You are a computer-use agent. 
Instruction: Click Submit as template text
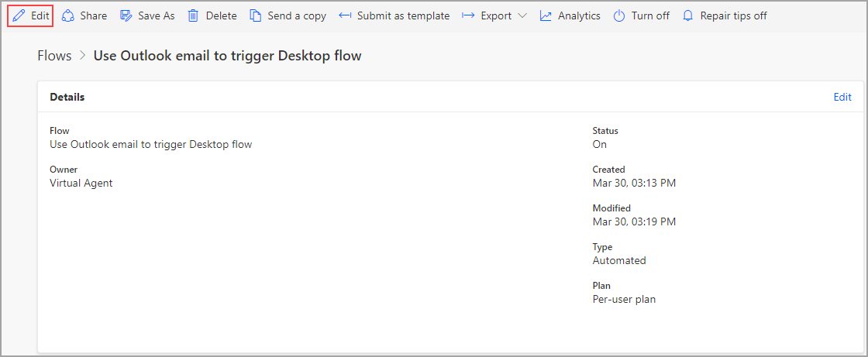pyautogui.click(x=404, y=15)
